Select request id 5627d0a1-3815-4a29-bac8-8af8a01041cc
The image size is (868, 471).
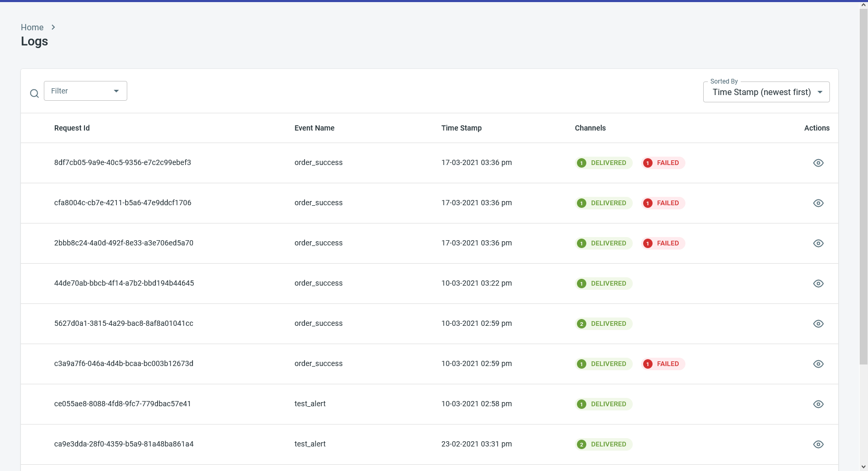[124, 323]
